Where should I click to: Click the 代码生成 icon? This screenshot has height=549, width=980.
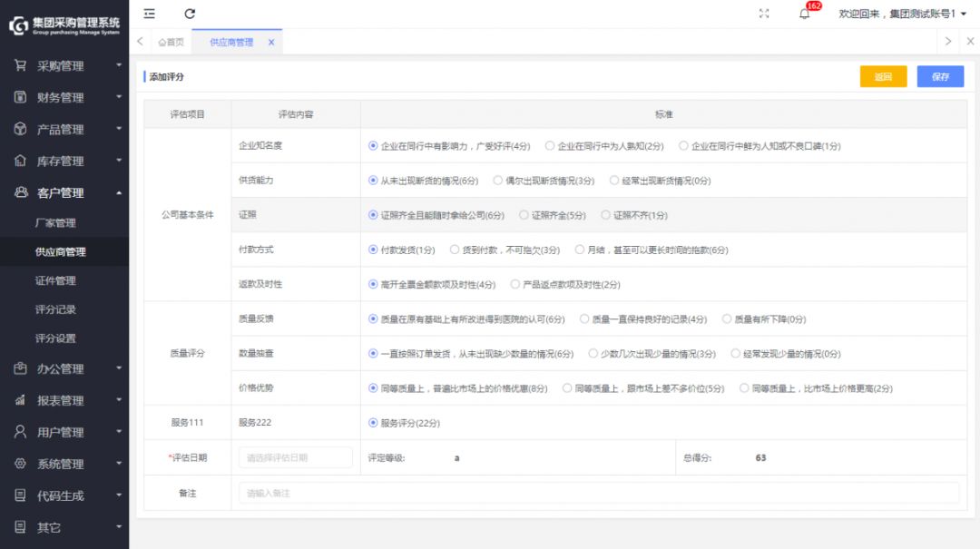tap(21, 495)
